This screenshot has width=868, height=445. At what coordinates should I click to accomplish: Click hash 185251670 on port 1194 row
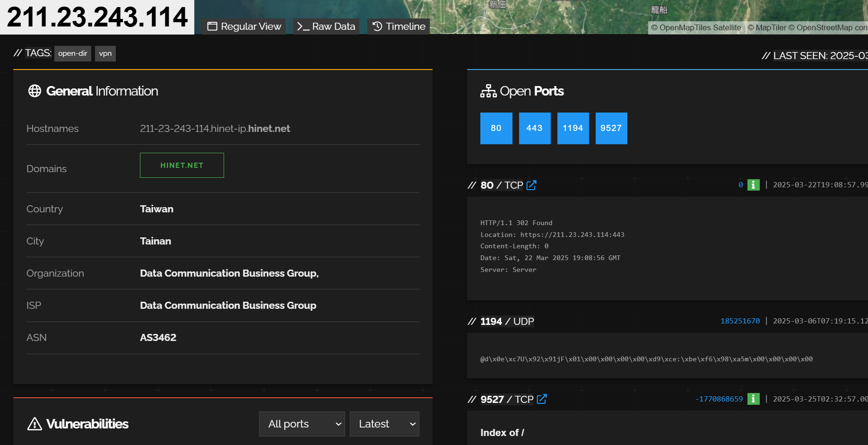740,321
